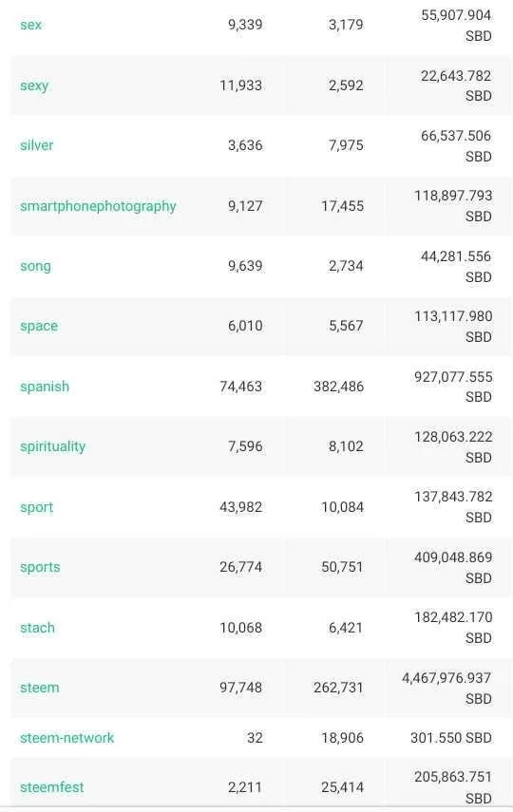Open the sexy tag link

(x=34, y=85)
